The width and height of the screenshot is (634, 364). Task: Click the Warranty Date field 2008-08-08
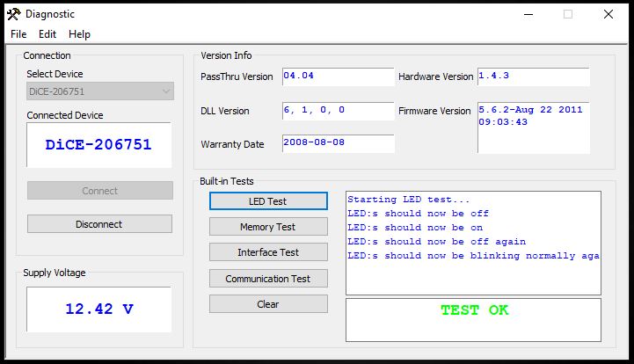(x=338, y=143)
